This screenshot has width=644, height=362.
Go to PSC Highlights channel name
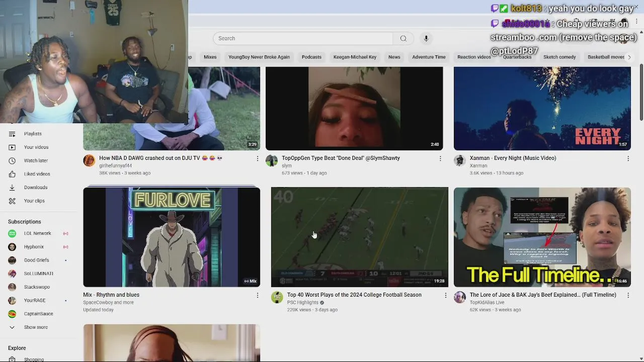302,303
